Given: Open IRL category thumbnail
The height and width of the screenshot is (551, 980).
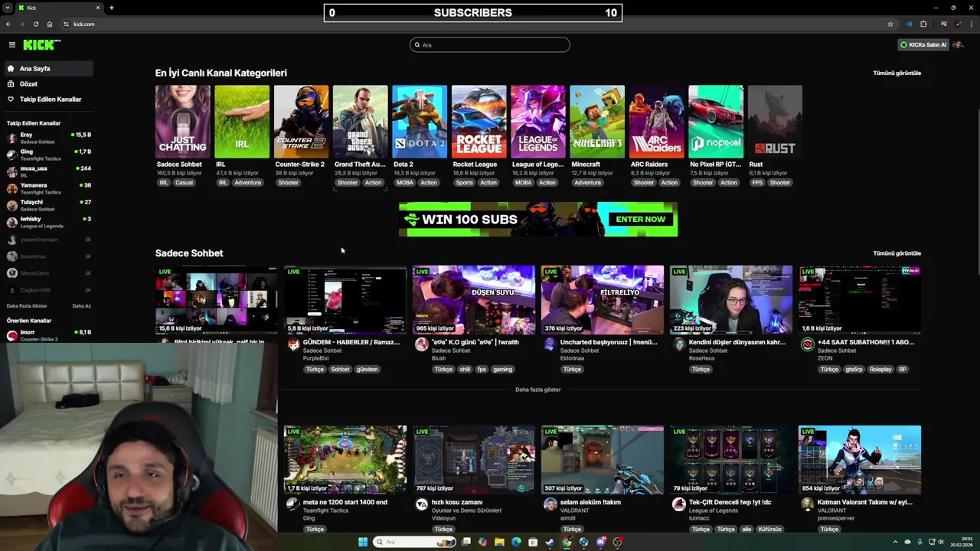Looking at the screenshot, I should point(242,122).
